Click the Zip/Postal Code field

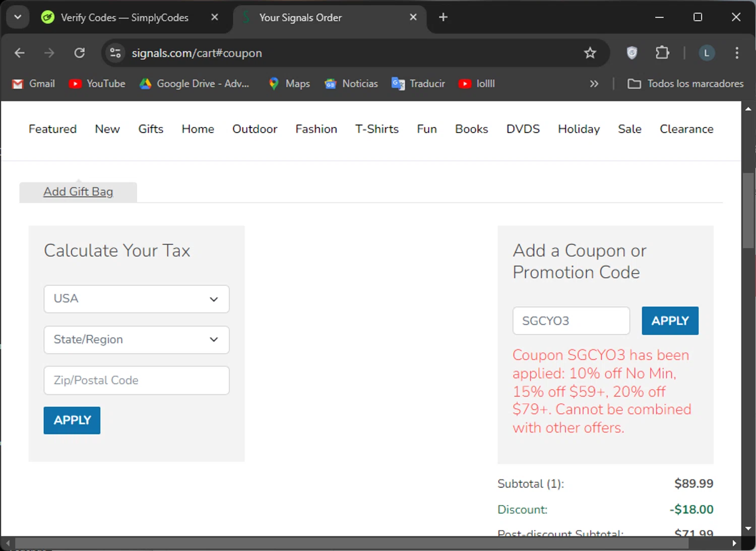coord(136,381)
